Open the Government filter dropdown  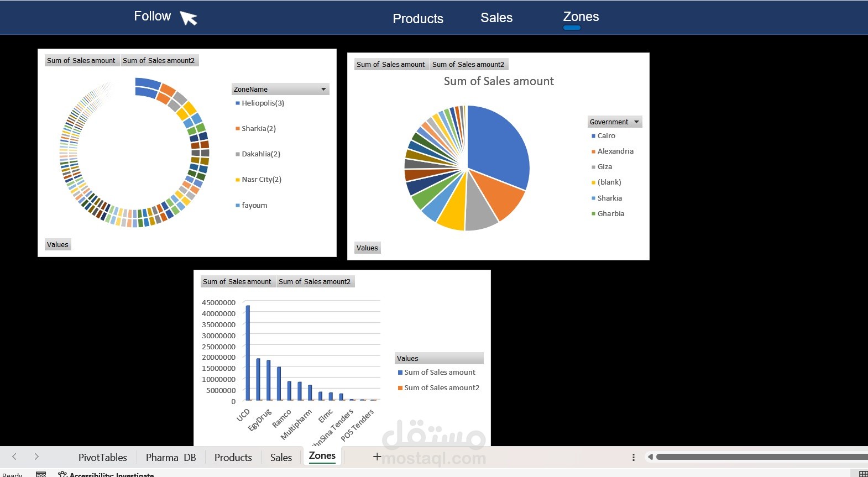click(x=636, y=122)
